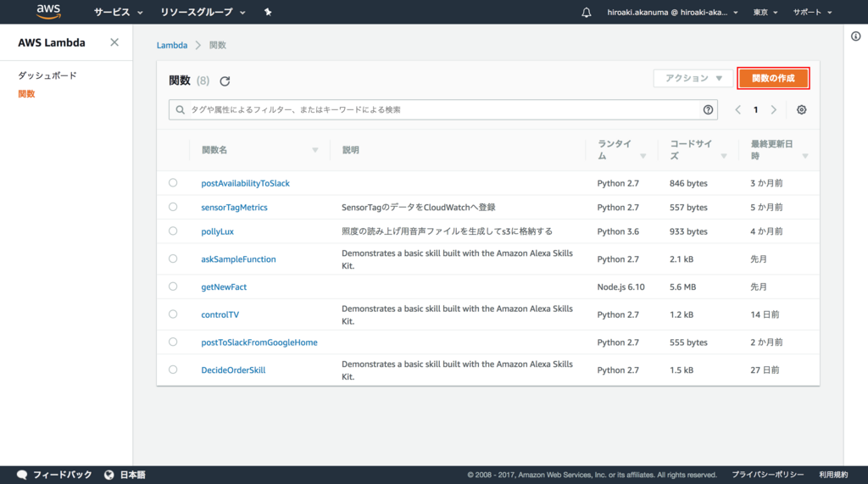Screen dimensions: 868x484
Task: Open the notifications bell
Action: point(587,12)
